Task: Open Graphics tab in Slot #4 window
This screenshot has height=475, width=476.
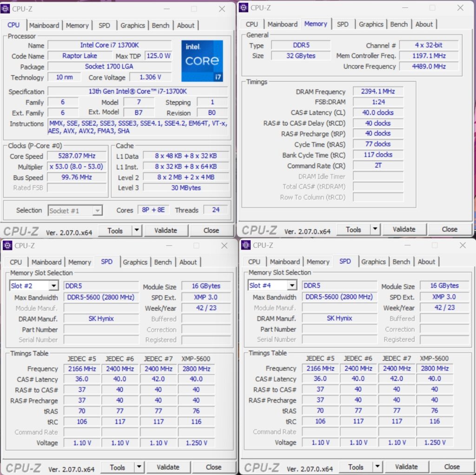Action: click(x=373, y=262)
